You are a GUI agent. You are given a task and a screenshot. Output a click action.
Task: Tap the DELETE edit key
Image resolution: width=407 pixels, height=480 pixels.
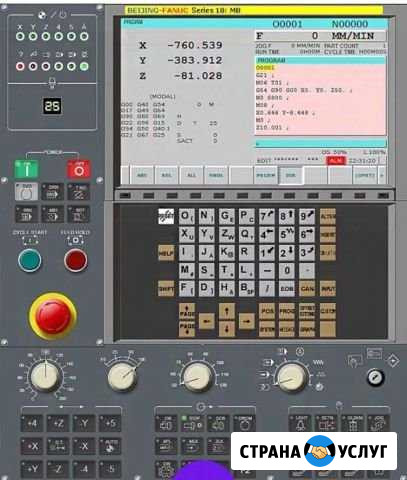328,253
